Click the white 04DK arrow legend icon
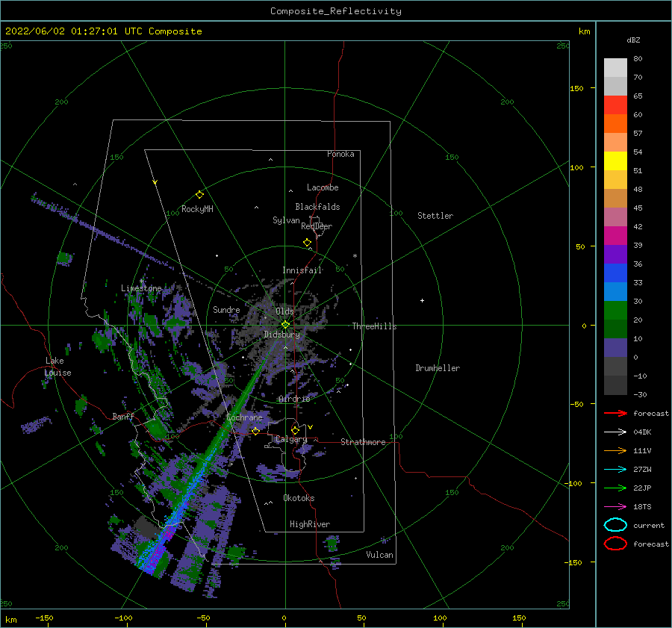 tap(615, 432)
